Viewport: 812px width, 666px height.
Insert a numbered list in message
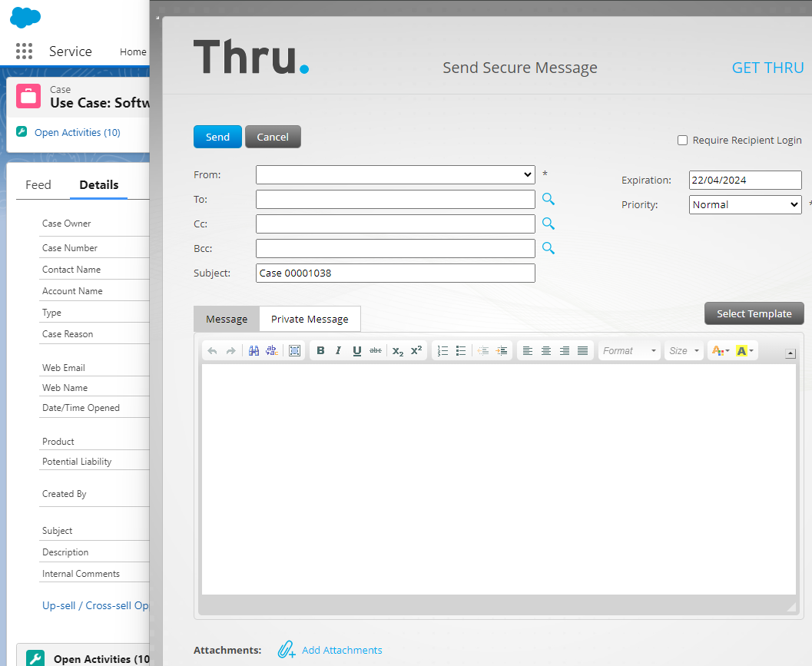pyautogui.click(x=442, y=351)
